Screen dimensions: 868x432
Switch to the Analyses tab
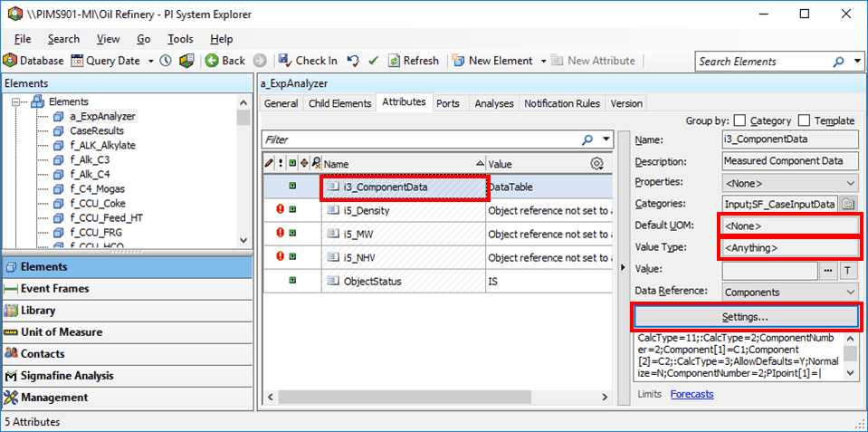494,103
